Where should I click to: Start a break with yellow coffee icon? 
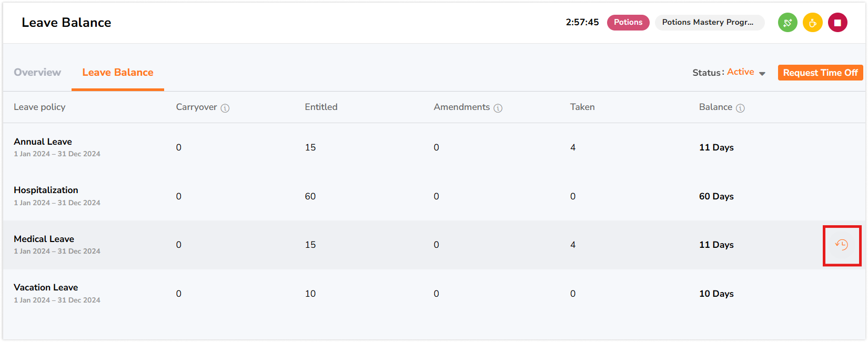813,23
